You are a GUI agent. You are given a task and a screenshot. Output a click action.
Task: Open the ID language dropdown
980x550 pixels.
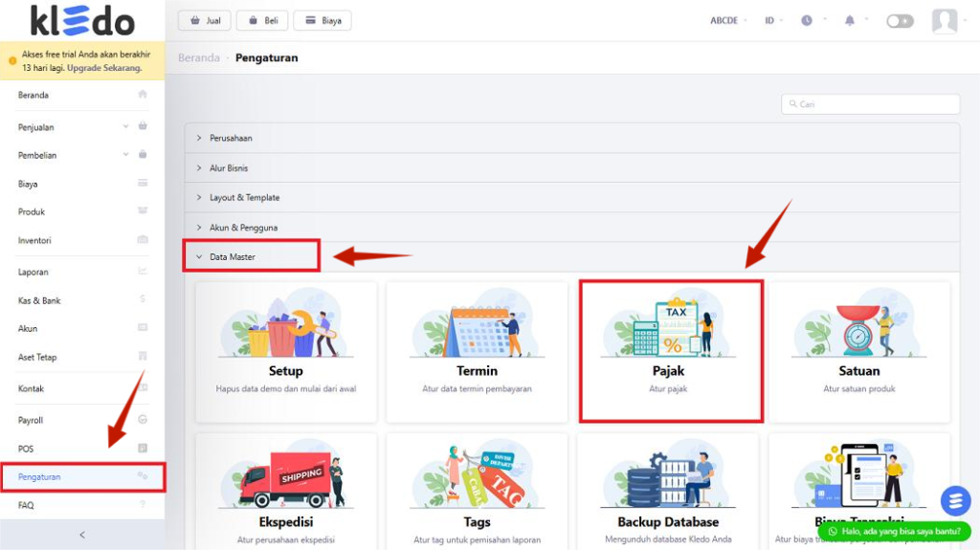coord(773,20)
